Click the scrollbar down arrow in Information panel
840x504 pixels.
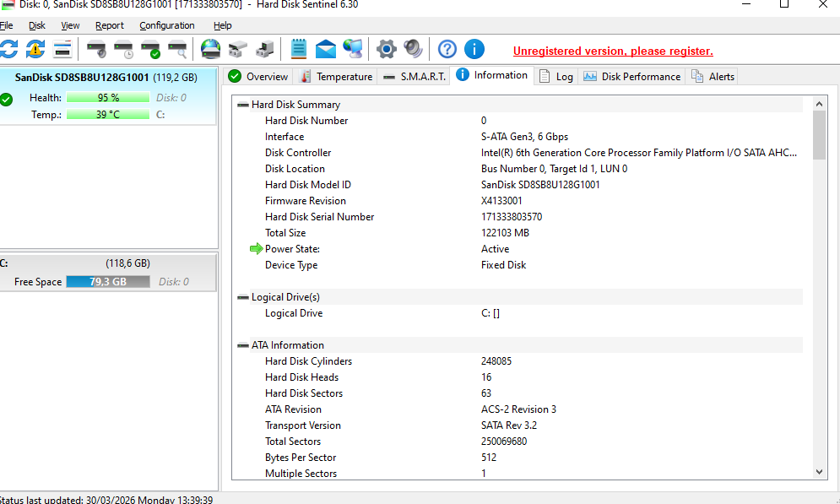point(819,473)
